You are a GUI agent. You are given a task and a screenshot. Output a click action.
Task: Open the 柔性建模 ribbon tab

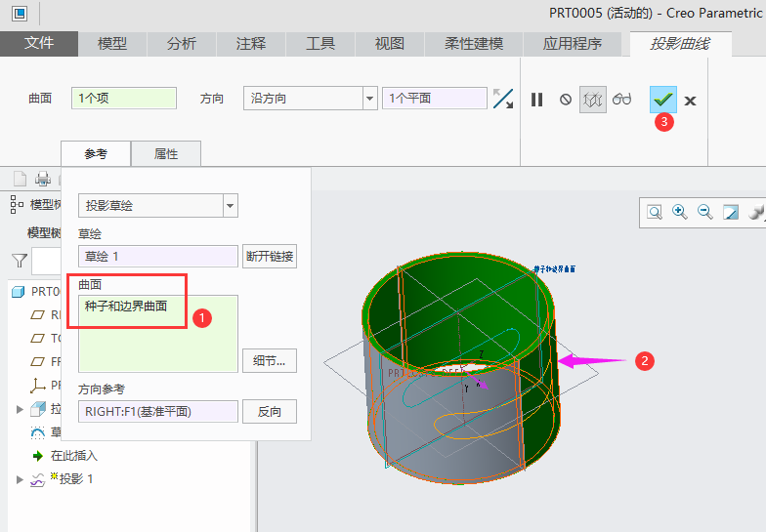click(x=473, y=43)
